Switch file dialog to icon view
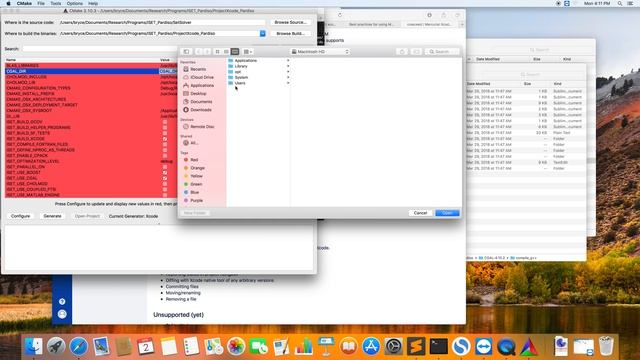The height and width of the screenshot is (360, 640). (x=218, y=51)
